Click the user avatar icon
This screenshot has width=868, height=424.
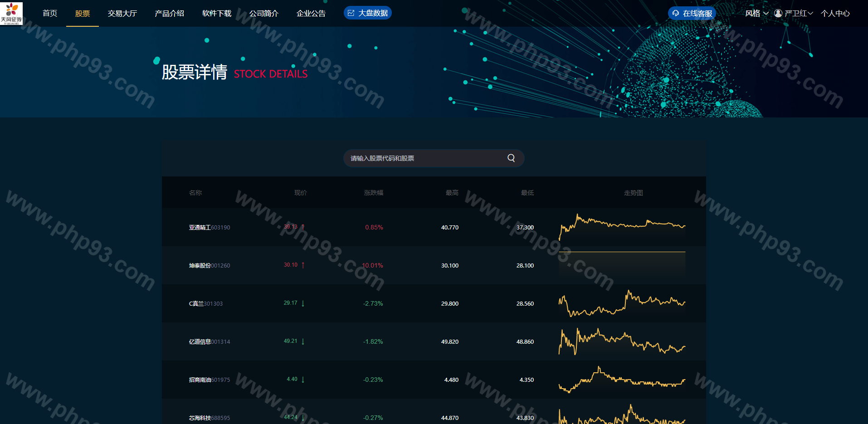(778, 14)
